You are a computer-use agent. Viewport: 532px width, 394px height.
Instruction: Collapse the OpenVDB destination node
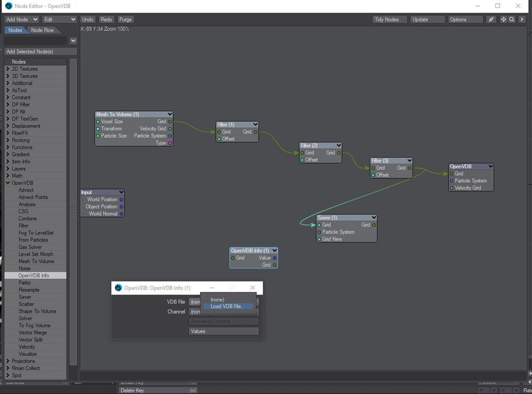pos(491,166)
